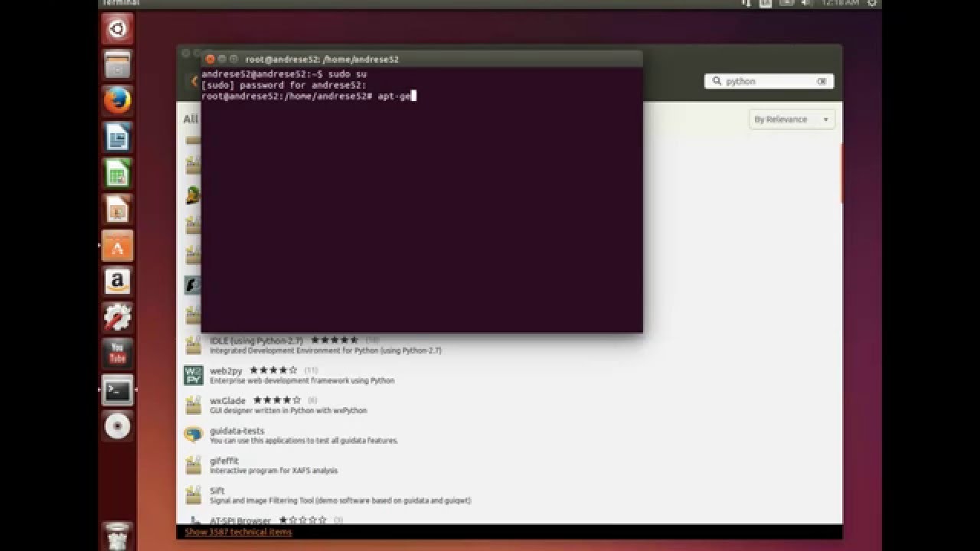Open LibreOffice Impress from the launcher
980x551 pixels.
[117, 210]
